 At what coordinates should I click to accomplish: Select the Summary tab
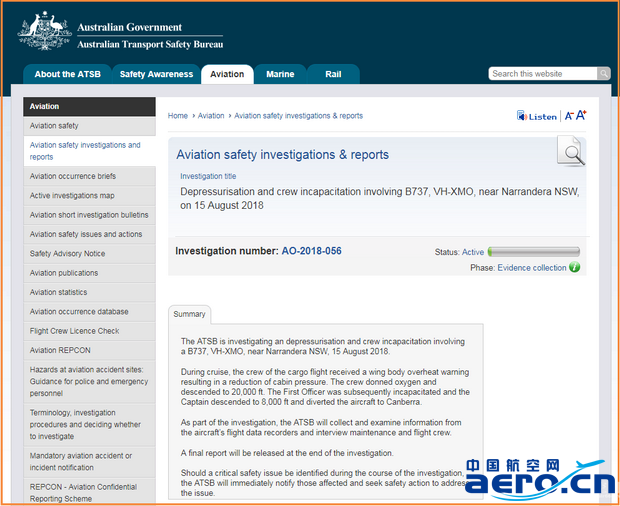coord(189,314)
